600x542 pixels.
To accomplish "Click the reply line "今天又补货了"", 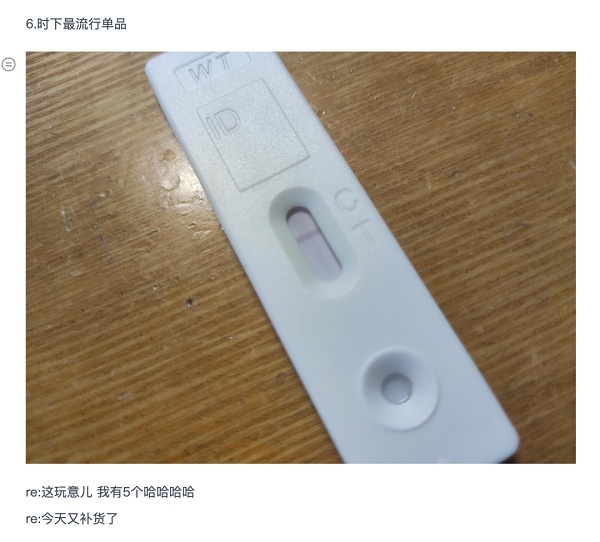I will click(72, 519).
